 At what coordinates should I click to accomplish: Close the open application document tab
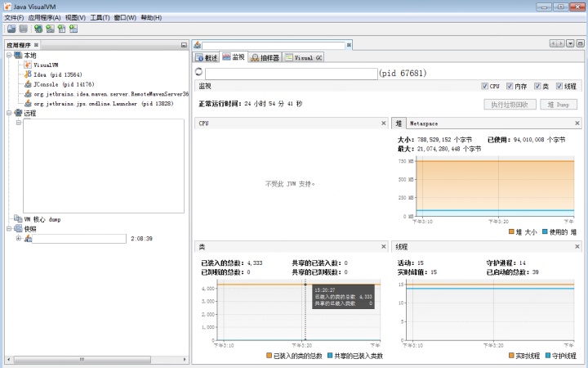click(x=349, y=45)
